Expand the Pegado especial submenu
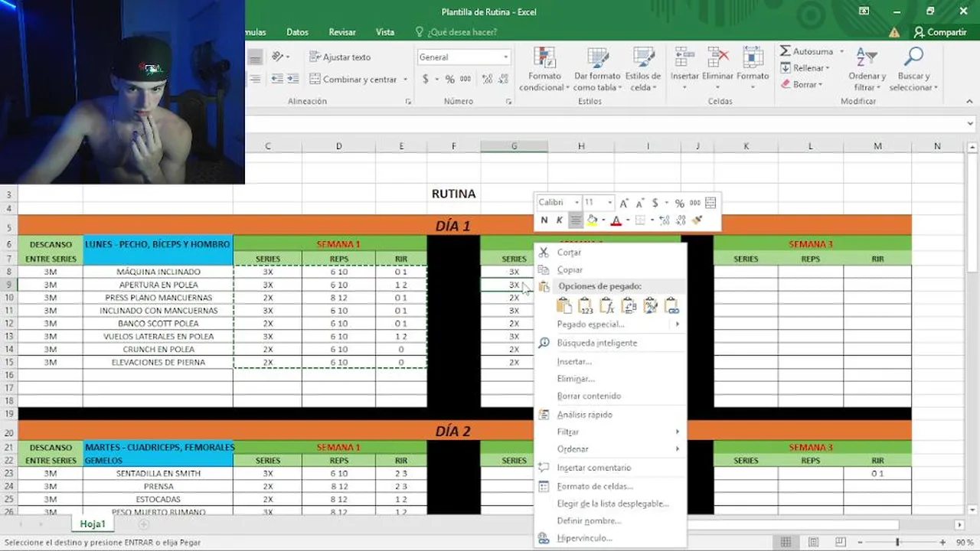This screenshot has width=980, height=551. point(677,324)
